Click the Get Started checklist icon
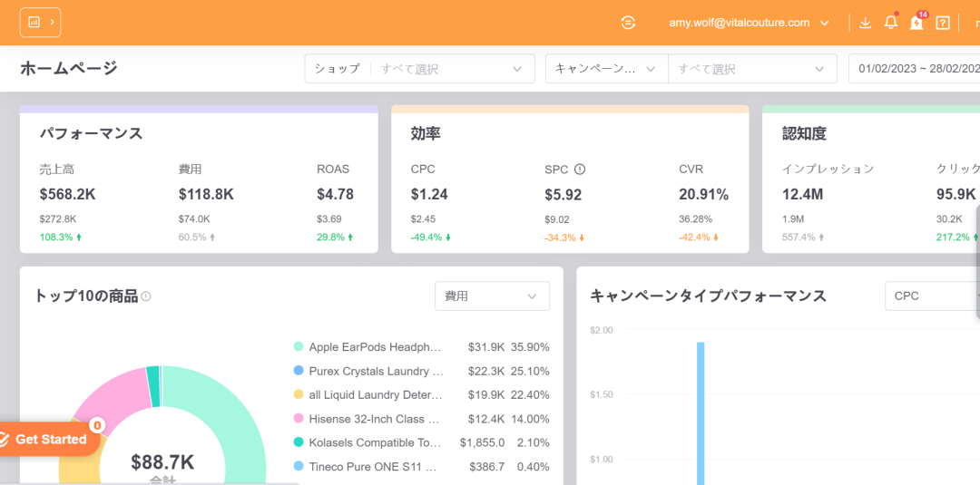 pyautogui.click(x=5, y=440)
